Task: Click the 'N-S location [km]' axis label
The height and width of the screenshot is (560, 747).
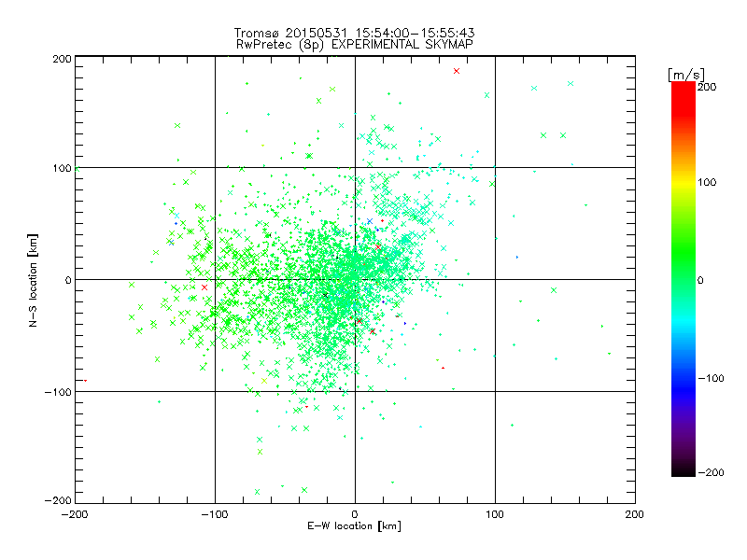Action: pos(33,280)
